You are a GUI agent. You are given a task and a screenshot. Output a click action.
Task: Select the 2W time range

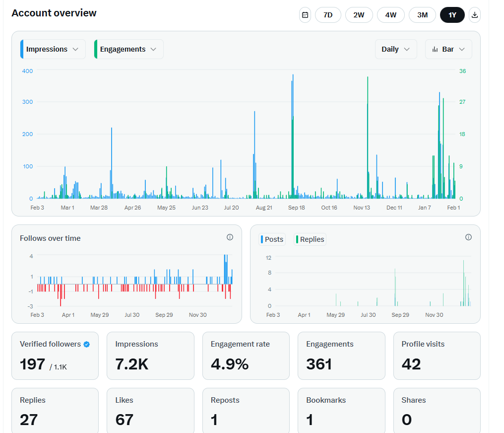coord(359,15)
